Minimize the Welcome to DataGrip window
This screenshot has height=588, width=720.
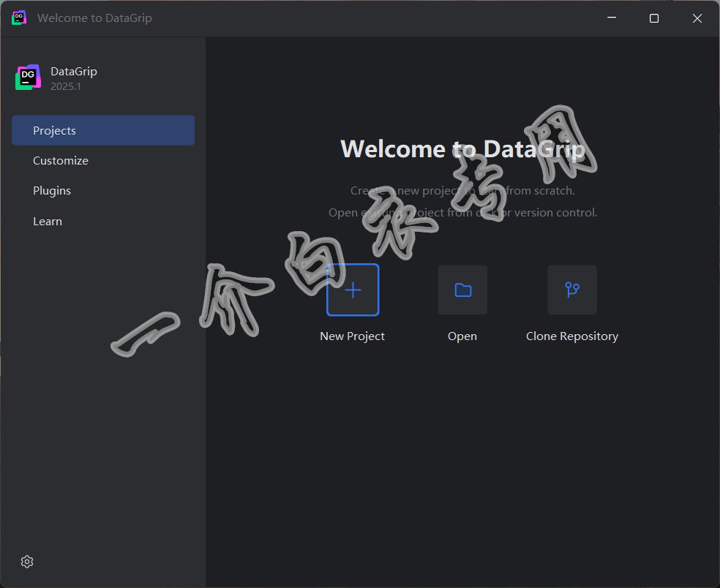612,18
